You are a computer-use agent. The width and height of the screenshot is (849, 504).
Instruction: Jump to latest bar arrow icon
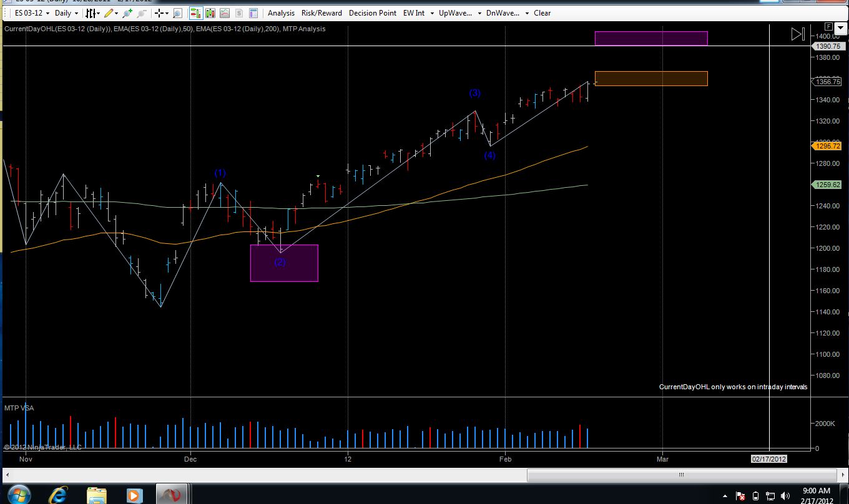click(x=798, y=34)
